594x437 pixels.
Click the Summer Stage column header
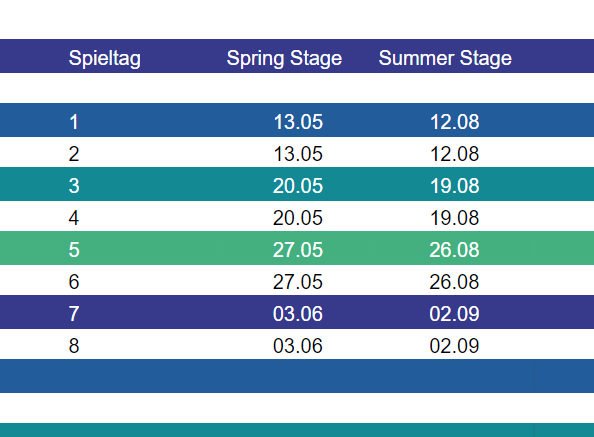pos(445,59)
